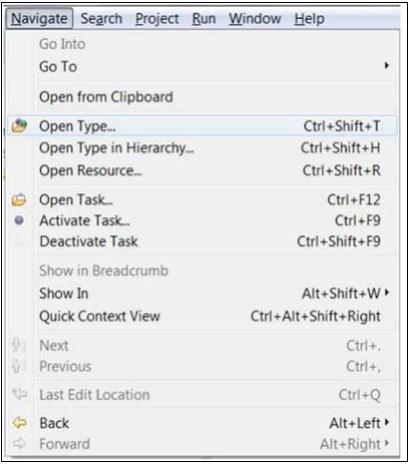This screenshot has width=410, height=464.
Task: Expand the Show In submenu arrow
Action: click(x=387, y=293)
